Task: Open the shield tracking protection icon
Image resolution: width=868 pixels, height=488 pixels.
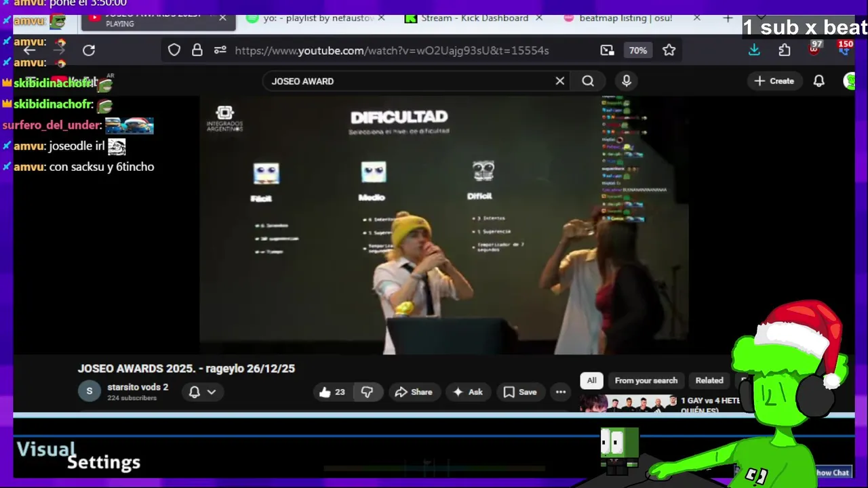Action: click(174, 50)
